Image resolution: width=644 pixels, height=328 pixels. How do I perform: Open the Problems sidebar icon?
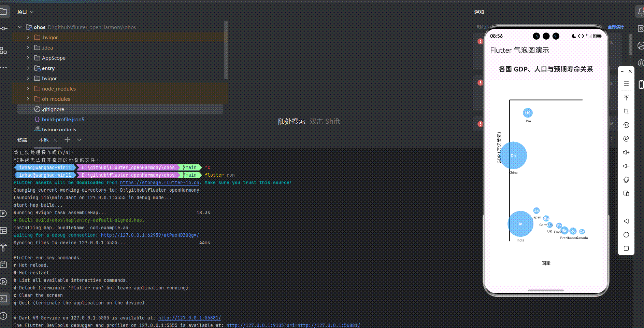3,316
